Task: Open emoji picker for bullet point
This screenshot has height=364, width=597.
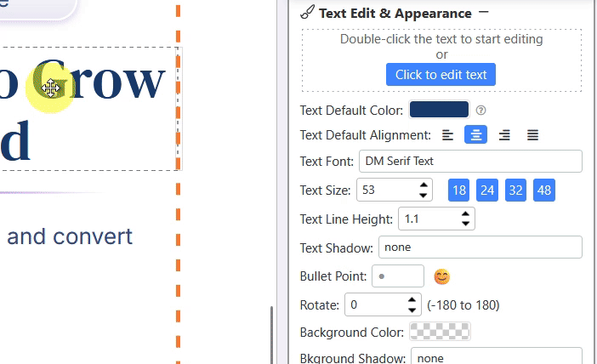Action: tap(441, 276)
